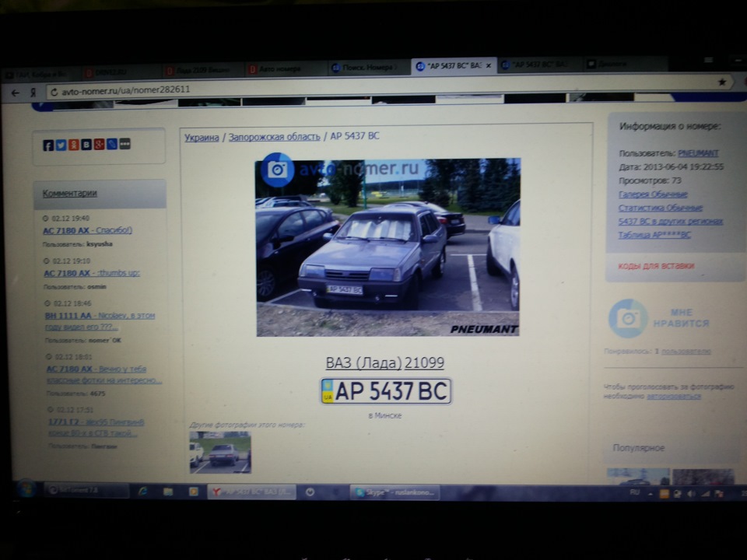747x560 pixels.
Task: Switch to the 'Лада 2109' tab
Action: click(x=203, y=70)
